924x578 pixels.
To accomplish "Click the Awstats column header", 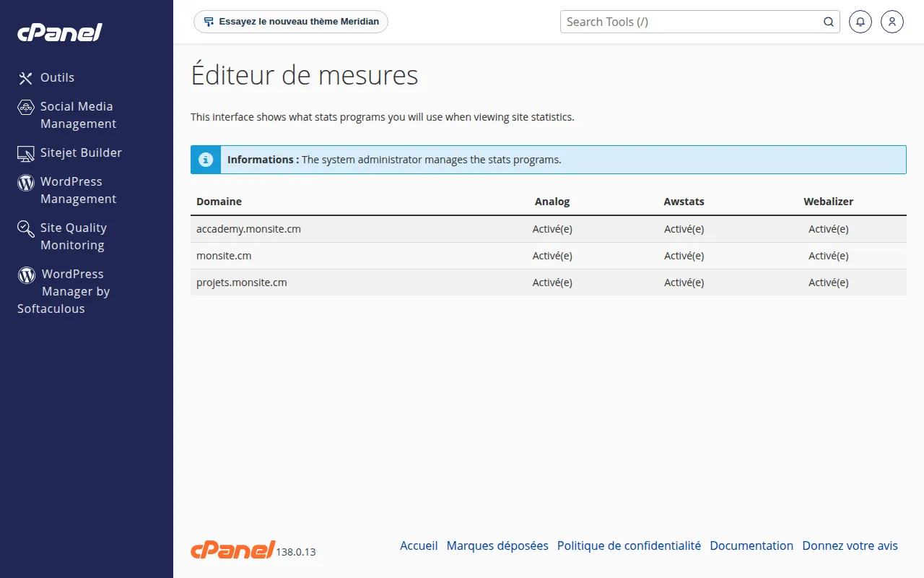I will [684, 202].
